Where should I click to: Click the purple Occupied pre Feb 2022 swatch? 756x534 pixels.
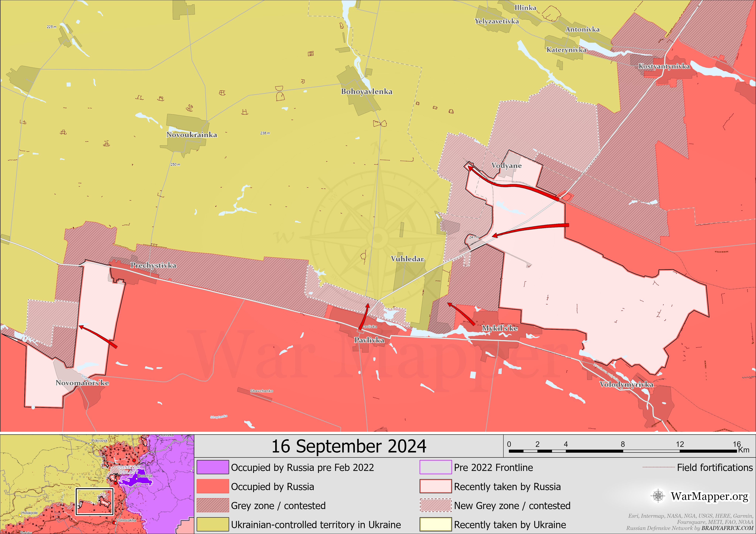tap(213, 467)
